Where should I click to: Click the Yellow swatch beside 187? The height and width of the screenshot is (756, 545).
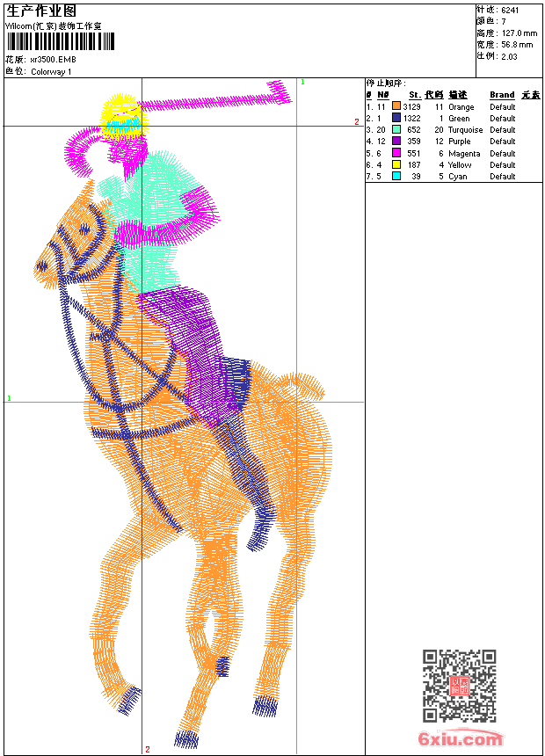396,164
